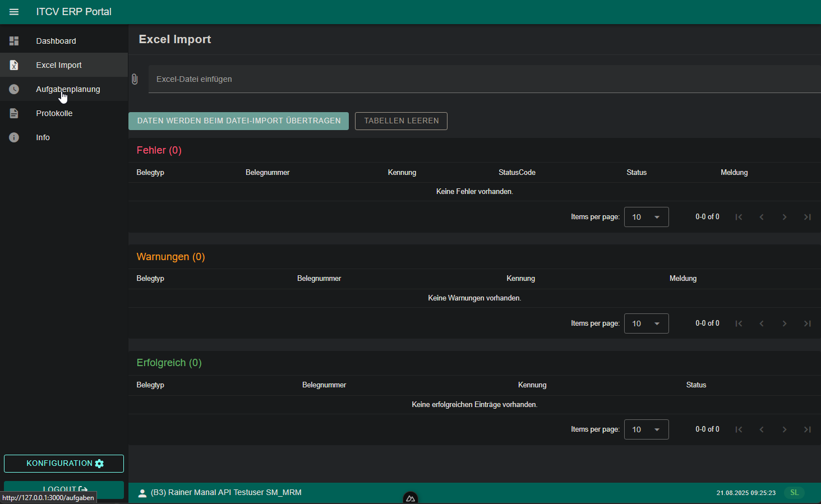Click the Excel-Datei einfügen file field
The width and height of the screenshot is (821, 504).
click(x=482, y=79)
